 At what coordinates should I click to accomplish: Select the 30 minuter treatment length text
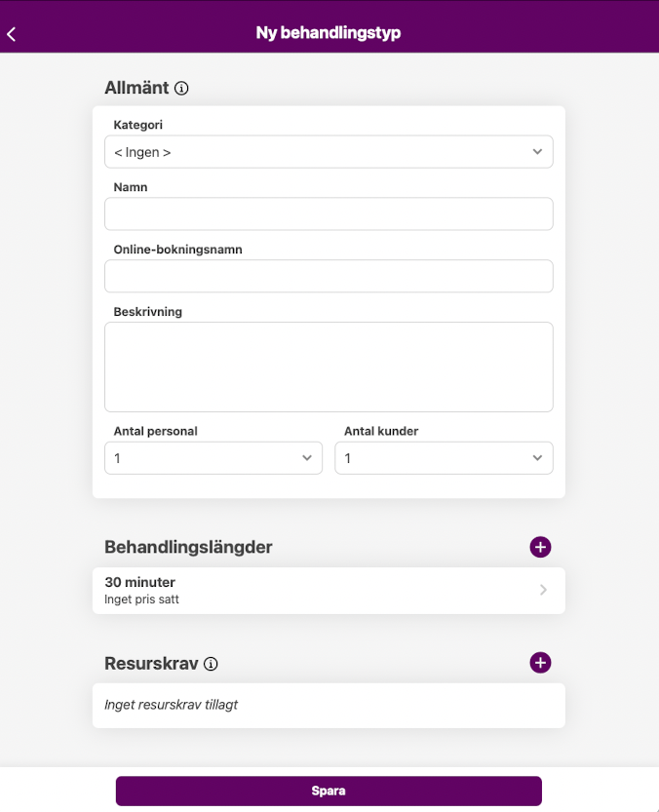point(140,582)
